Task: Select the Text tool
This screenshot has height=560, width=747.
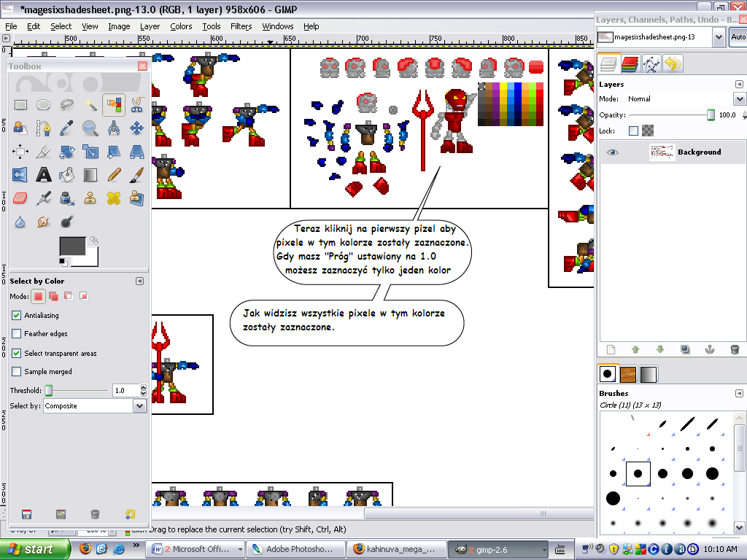Action: tap(43, 175)
